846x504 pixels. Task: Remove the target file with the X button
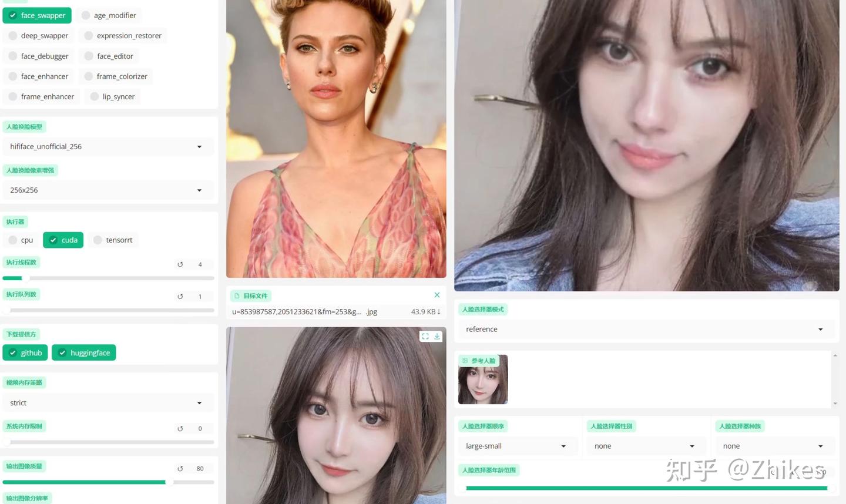[x=437, y=295]
